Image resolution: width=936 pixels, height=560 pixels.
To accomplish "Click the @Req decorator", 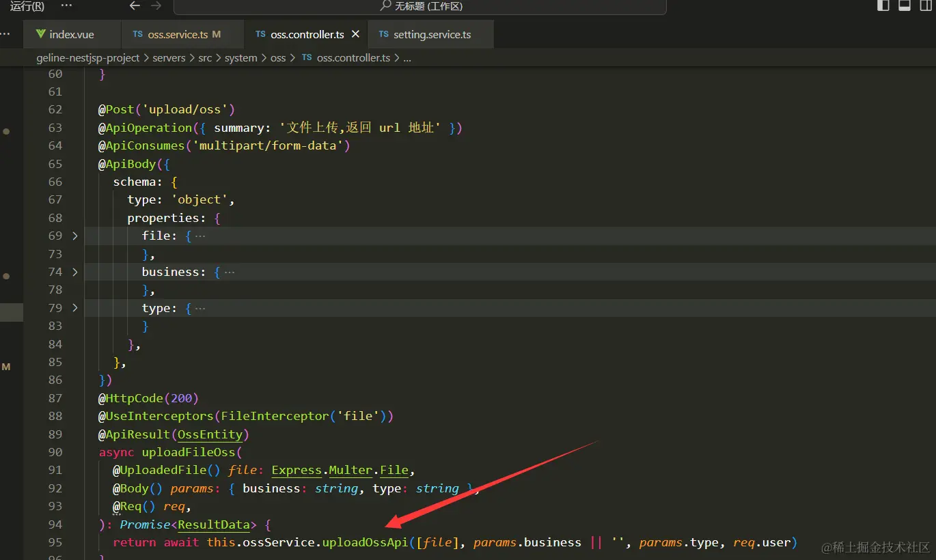I will point(128,506).
